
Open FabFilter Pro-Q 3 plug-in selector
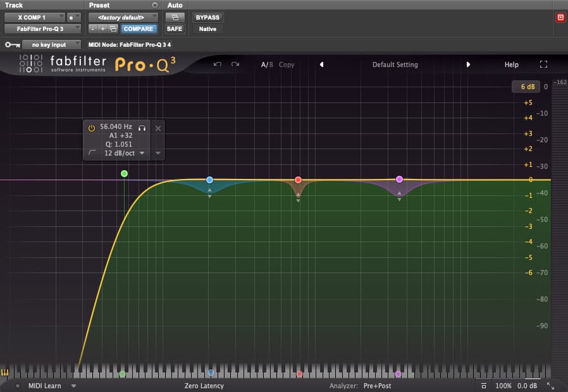tap(43, 28)
